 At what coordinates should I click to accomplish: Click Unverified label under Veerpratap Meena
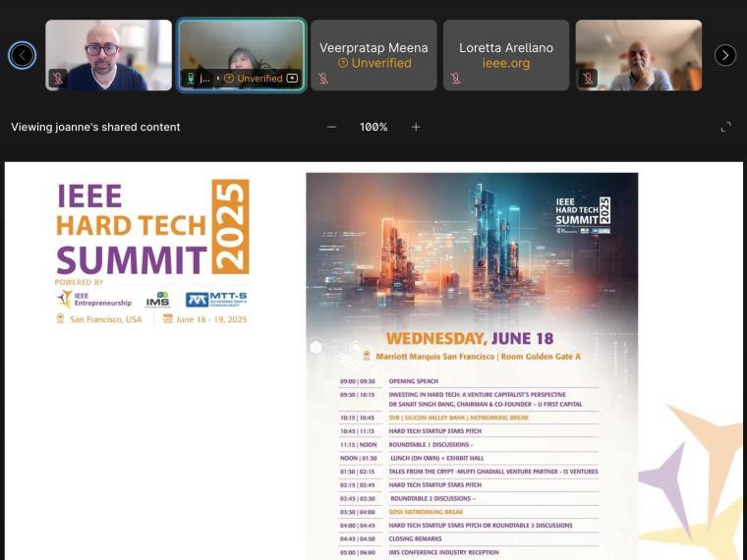(x=374, y=63)
